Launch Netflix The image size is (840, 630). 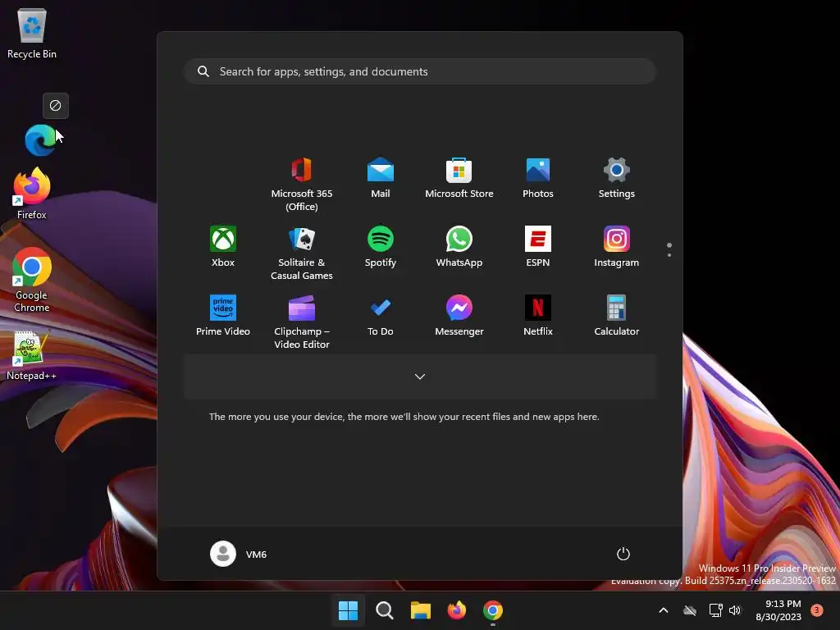538,316
